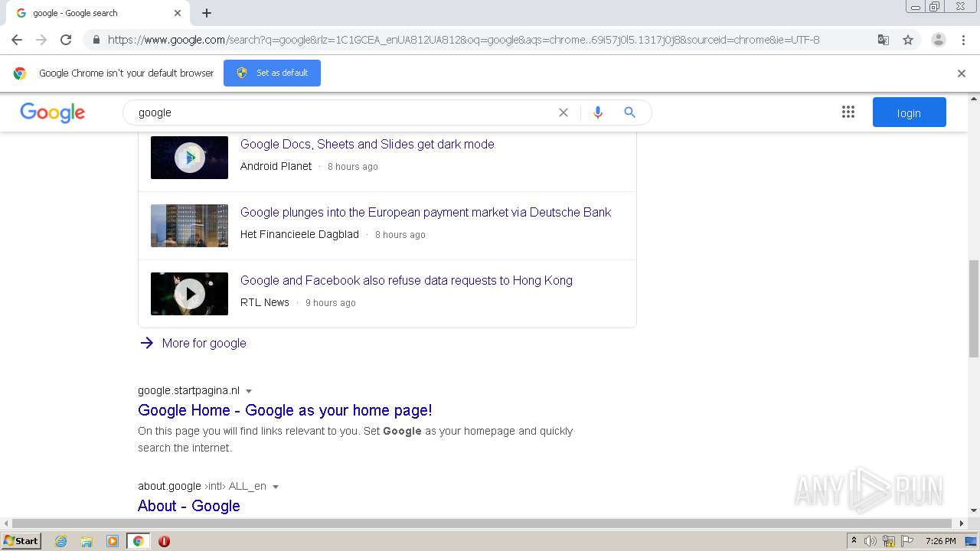The width and height of the screenshot is (980, 551).
Task: Click the Chrome taskbar icon
Action: [138, 541]
